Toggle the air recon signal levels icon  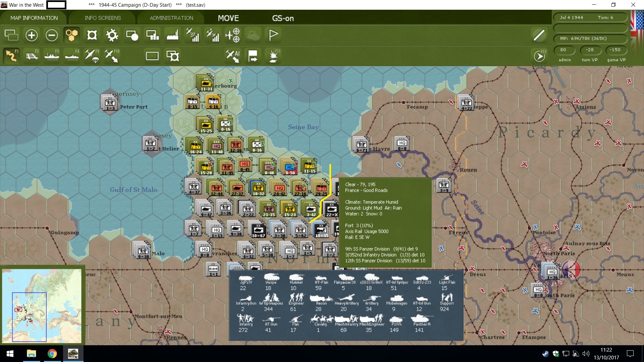(x=193, y=35)
